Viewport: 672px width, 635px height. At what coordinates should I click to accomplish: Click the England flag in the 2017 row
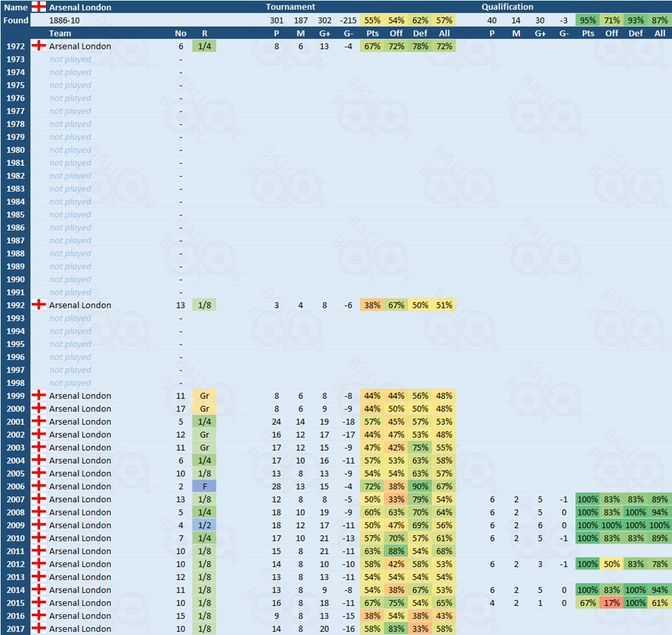(x=39, y=629)
